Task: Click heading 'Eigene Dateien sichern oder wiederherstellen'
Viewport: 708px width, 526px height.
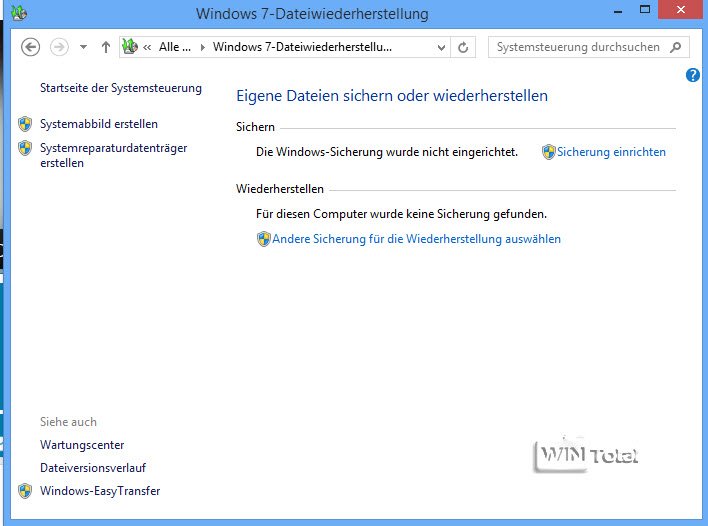Action: pyautogui.click(x=392, y=96)
